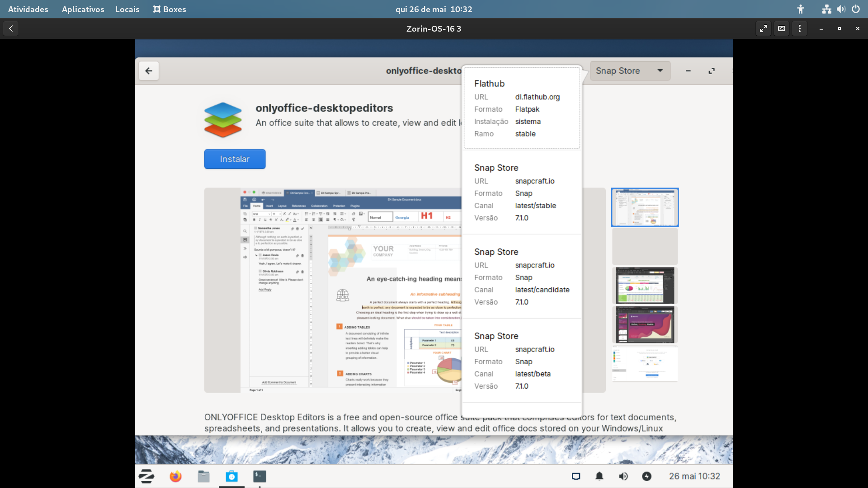Select first screenshot thumbnail
The image size is (868, 488).
(645, 207)
